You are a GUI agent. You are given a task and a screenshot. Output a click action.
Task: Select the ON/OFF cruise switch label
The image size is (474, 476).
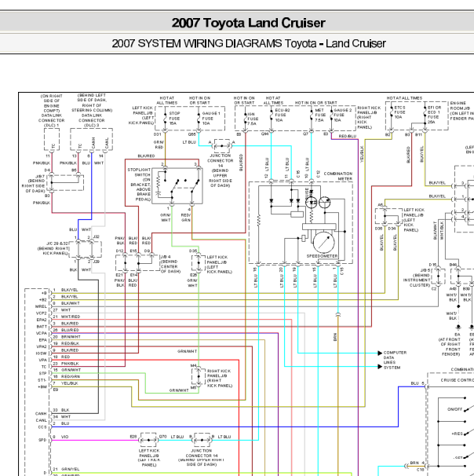pyautogui.click(x=455, y=409)
